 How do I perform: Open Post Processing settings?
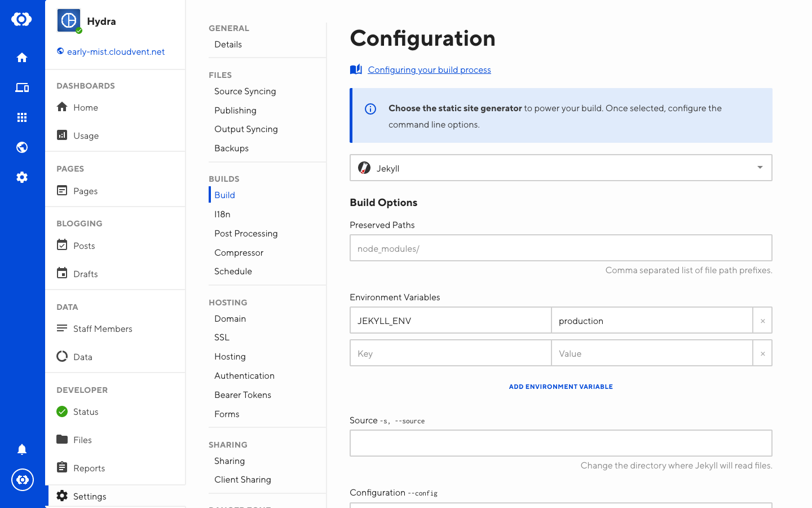246,234
